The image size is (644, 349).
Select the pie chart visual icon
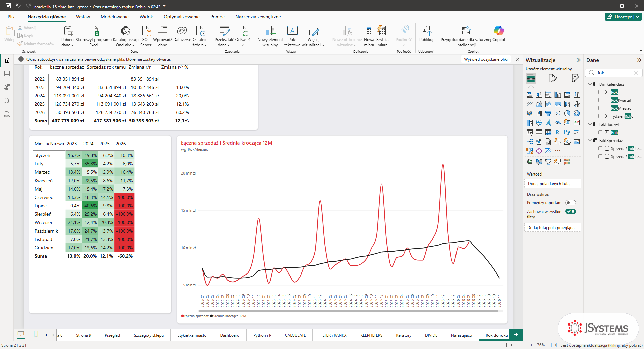point(567,113)
